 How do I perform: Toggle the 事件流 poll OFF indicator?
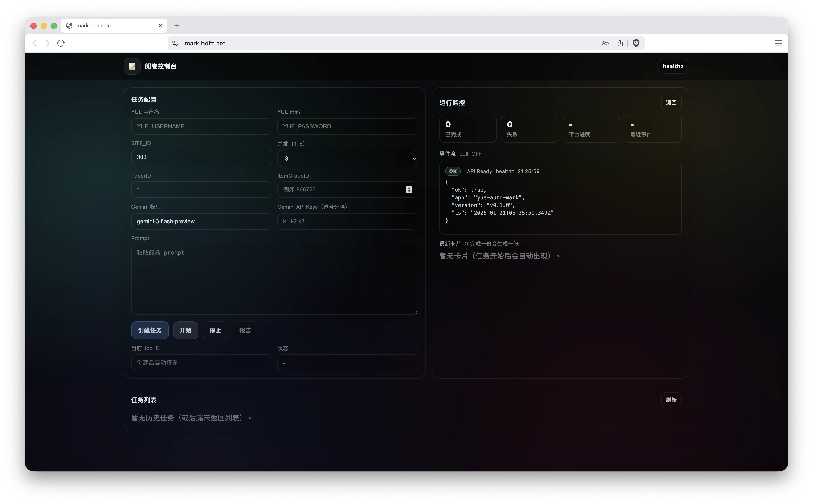[470, 154]
